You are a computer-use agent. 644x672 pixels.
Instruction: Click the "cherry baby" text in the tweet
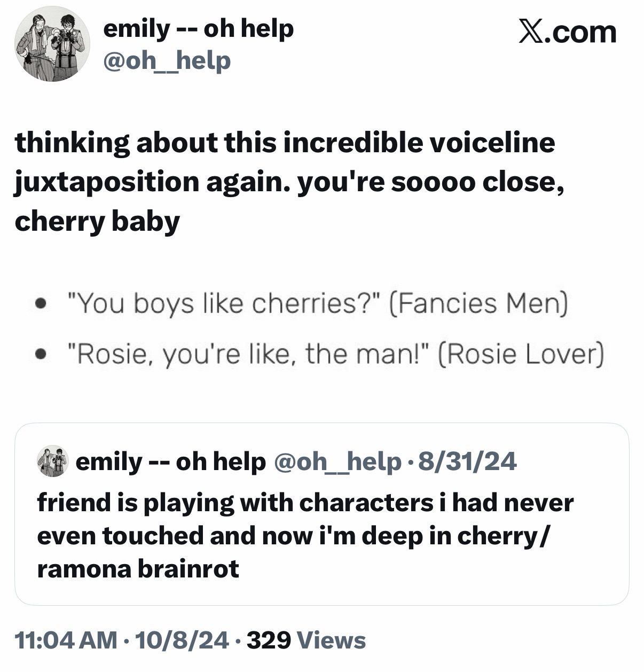coord(97,221)
